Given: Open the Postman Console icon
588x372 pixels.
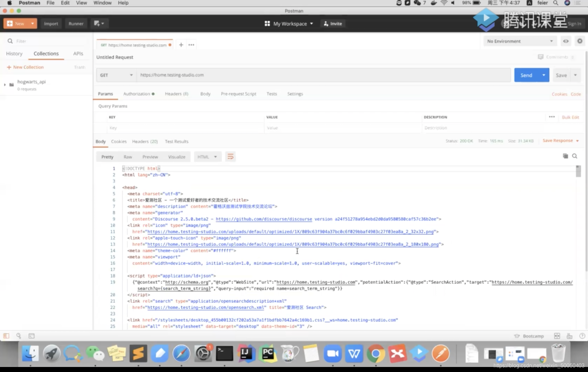Looking at the screenshot, I should click(31, 336).
